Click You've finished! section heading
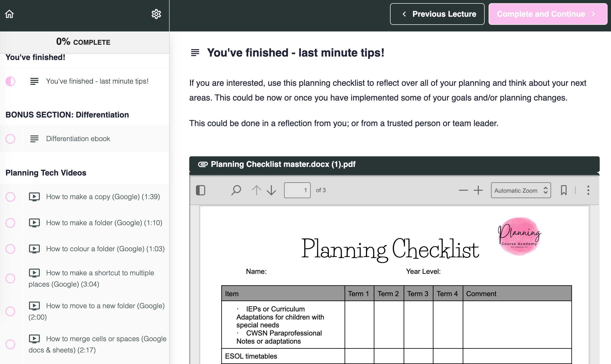Viewport: 611px width, 364px height. [35, 57]
